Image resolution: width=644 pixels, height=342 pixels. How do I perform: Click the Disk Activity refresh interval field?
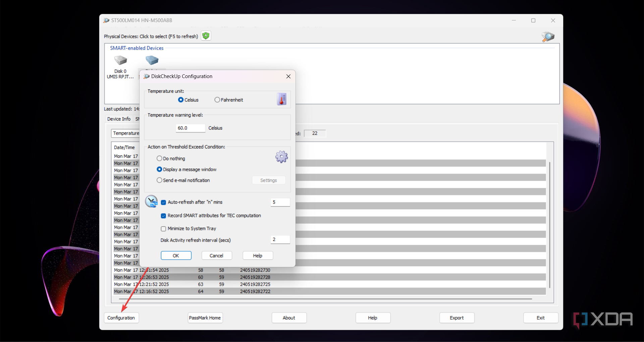(280, 240)
